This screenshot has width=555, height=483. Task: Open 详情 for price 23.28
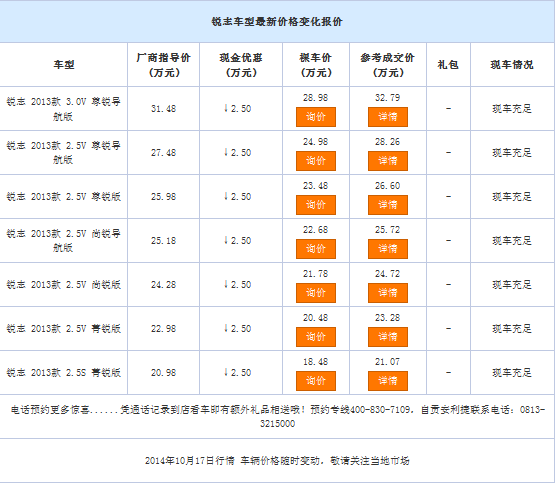click(x=388, y=337)
